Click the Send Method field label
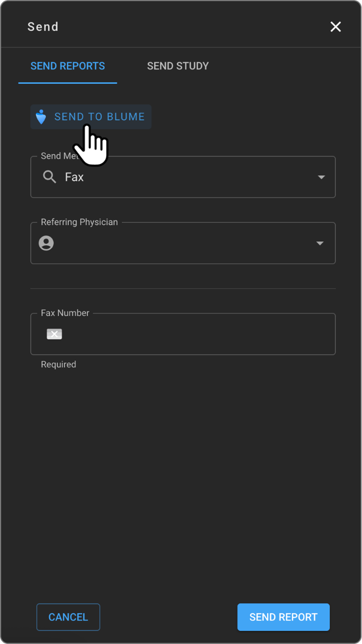 (x=56, y=156)
